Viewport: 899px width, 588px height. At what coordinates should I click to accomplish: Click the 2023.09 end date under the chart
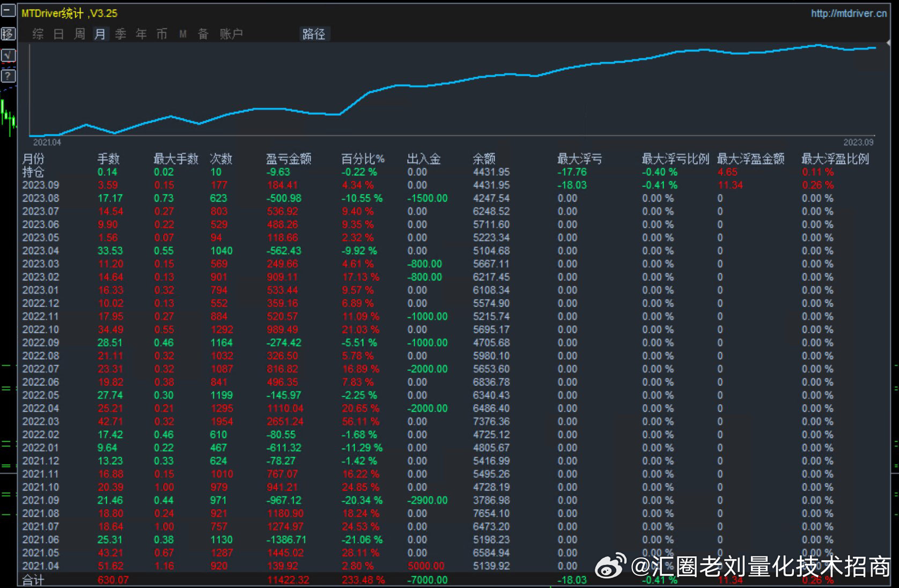click(x=858, y=143)
